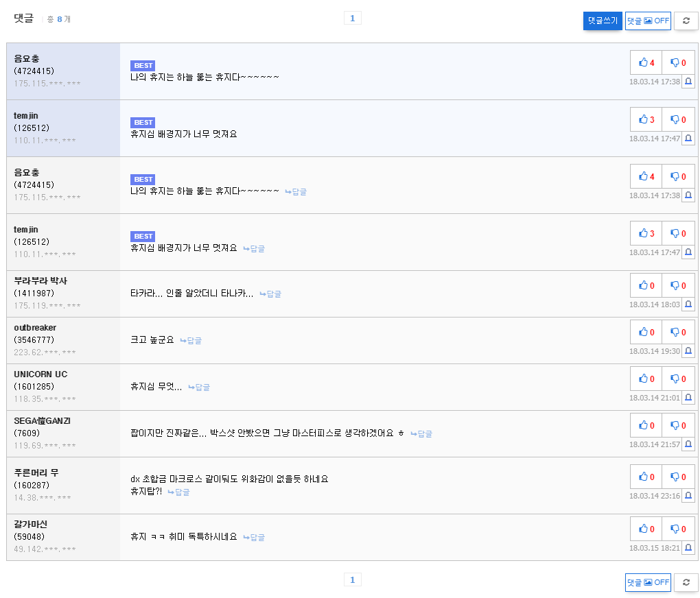Reply to 갈가마신's comment via 답글
700x598 pixels.
(254, 538)
